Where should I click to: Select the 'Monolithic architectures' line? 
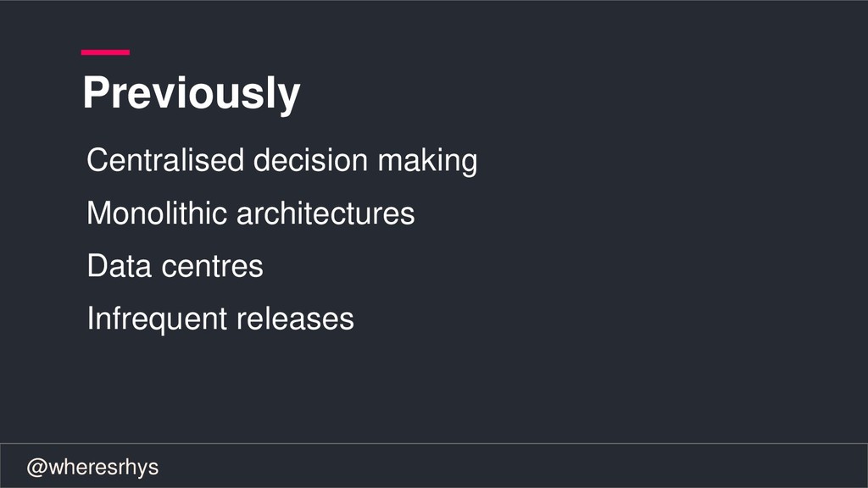pos(251,213)
